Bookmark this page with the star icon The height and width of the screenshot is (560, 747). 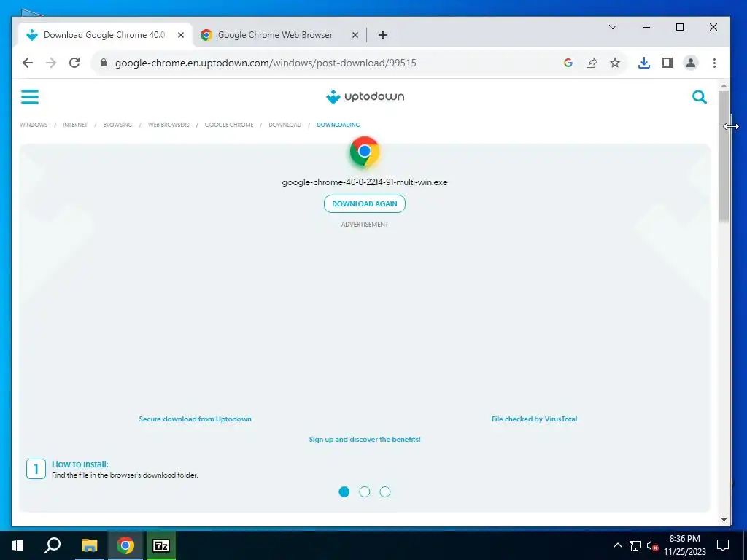615,63
